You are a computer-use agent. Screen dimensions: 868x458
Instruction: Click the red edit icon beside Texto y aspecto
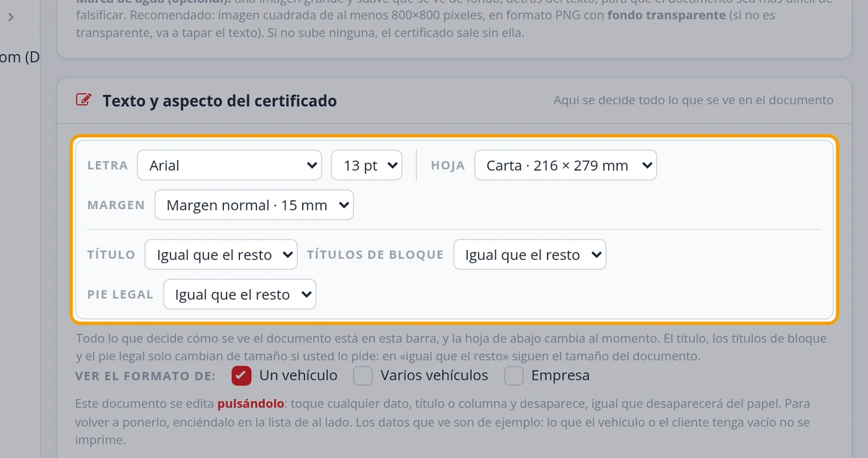(x=84, y=100)
